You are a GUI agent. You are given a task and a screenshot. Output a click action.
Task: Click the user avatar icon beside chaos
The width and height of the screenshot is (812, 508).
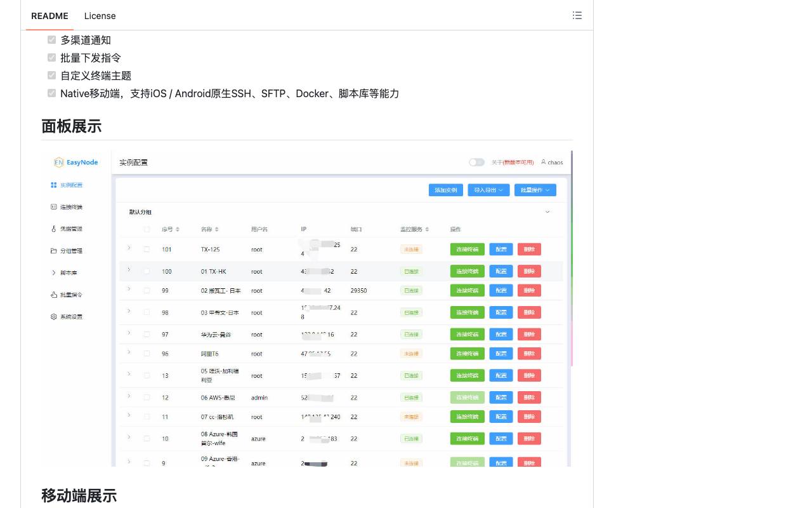(544, 163)
